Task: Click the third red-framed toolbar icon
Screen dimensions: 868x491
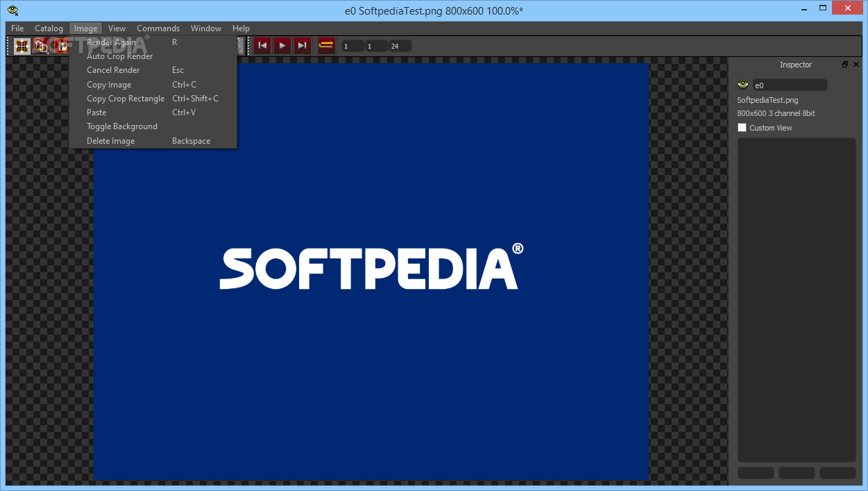Action: pos(61,46)
